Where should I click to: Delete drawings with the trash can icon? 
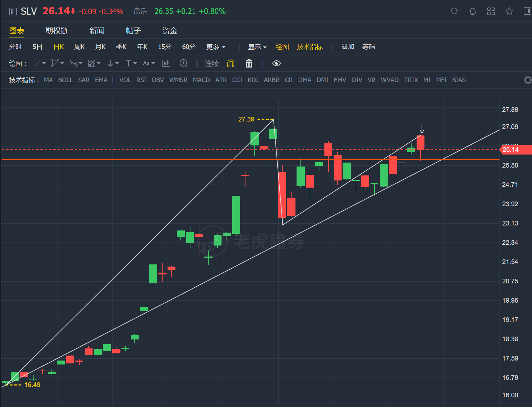(249, 64)
